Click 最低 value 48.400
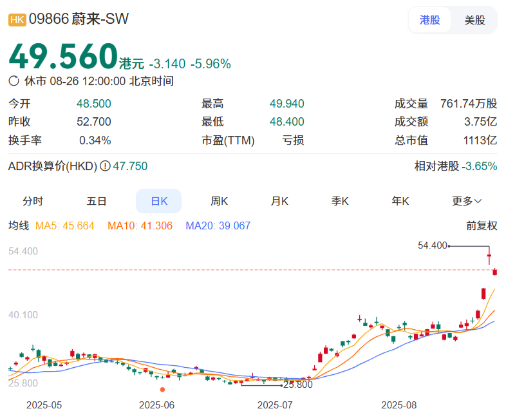Screen dimensions: 506x420 pyautogui.click(x=287, y=122)
